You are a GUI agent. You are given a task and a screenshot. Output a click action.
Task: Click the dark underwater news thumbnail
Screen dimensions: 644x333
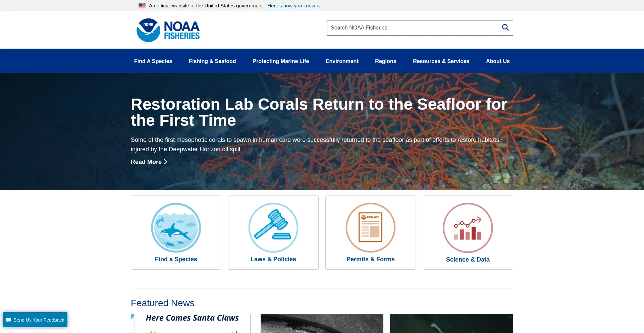click(x=451, y=323)
